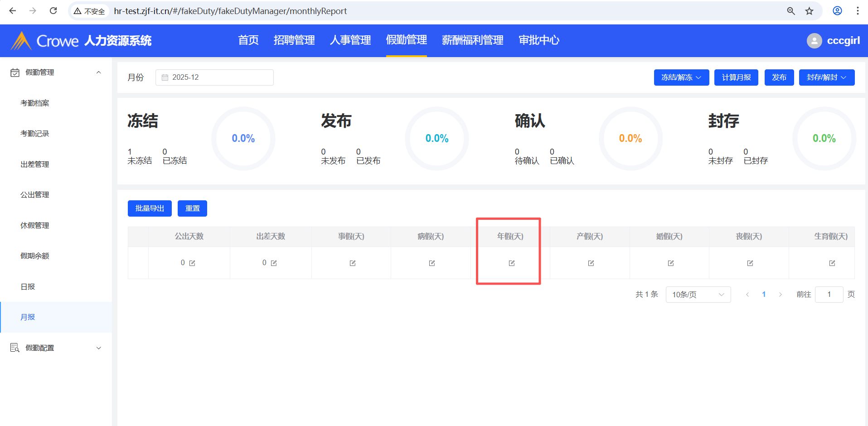Image resolution: width=868 pixels, height=426 pixels.
Task: Click the 发布 button
Action: tap(779, 77)
